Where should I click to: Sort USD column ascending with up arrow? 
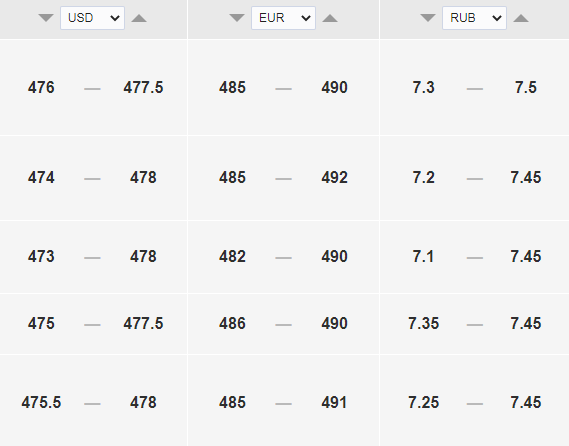pyautogui.click(x=139, y=18)
